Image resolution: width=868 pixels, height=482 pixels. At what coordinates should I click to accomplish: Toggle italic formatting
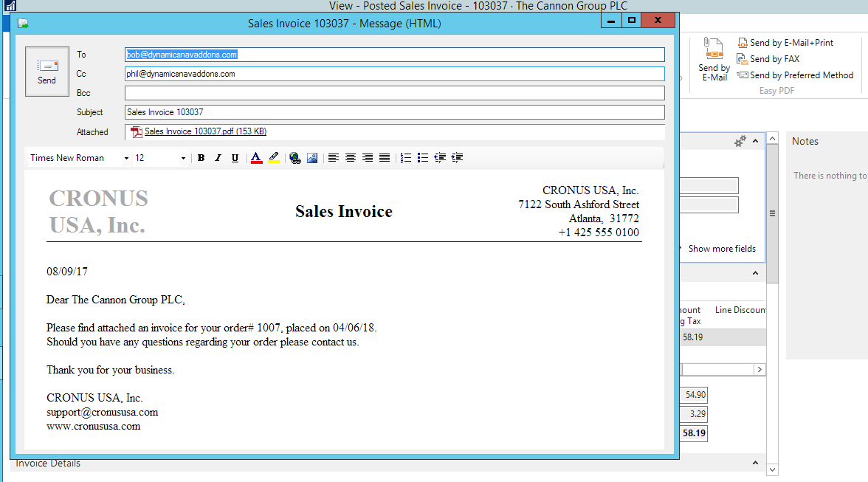(x=218, y=158)
